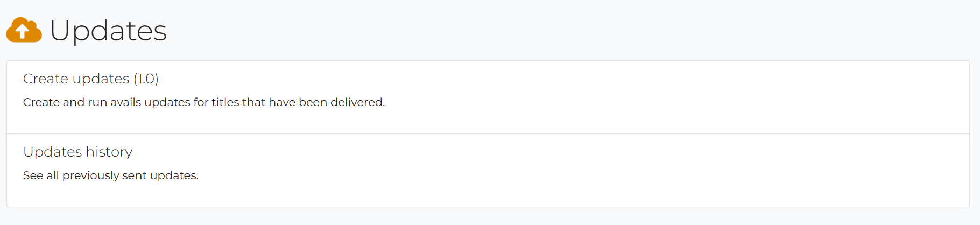
Task: Click the divider between the two list rows
Action: pyautogui.click(x=488, y=133)
